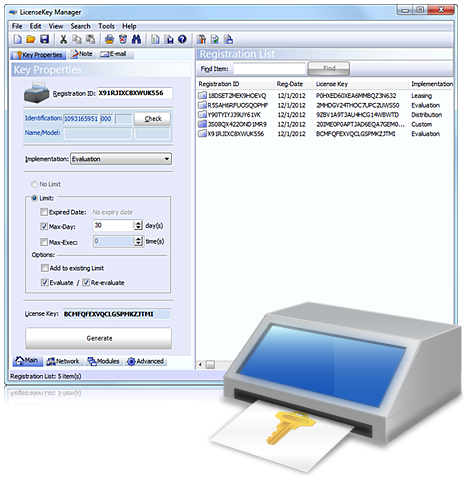
Task: Toggle the Evaluate checkbox
Action: click(45, 283)
